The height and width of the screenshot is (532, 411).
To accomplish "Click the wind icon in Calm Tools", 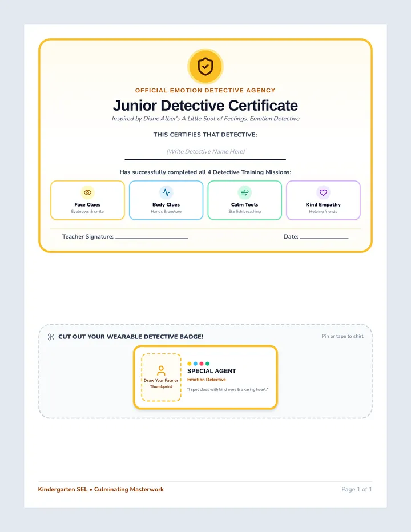I will (245, 192).
